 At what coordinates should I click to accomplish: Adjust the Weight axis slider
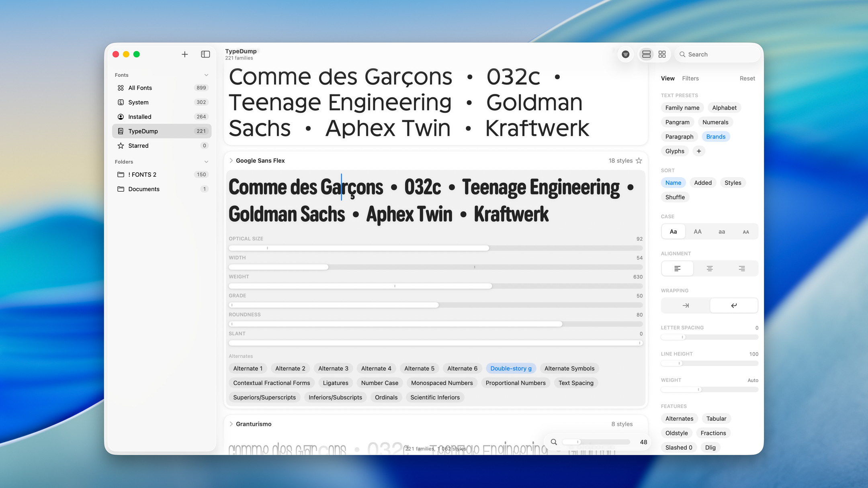pyautogui.click(x=436, y=286)
